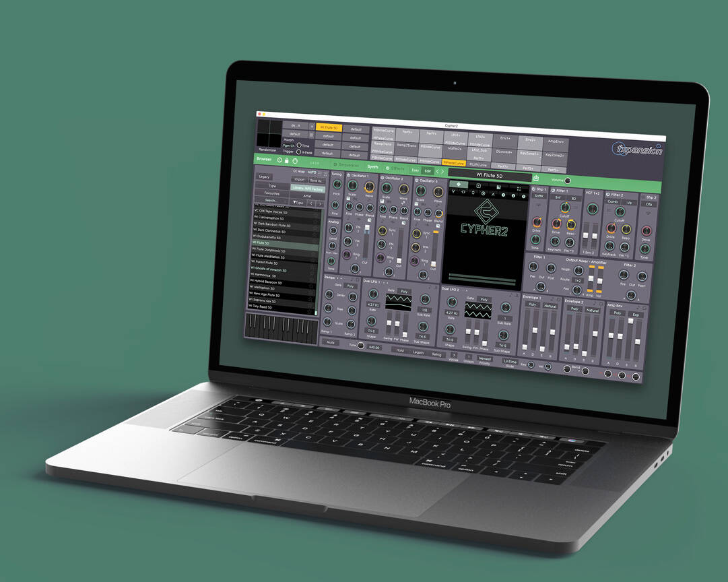Select the four-corner expand display tab
Image resolution: width=728 pixels, height=582 pixels.
click(x=519, y=189)
